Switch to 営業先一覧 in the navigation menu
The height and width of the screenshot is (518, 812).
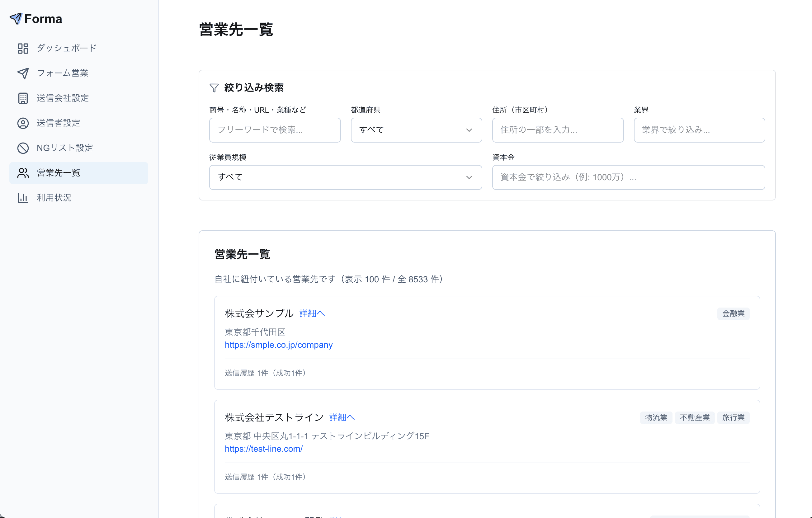pyautogui.click(x=58, y=173)
